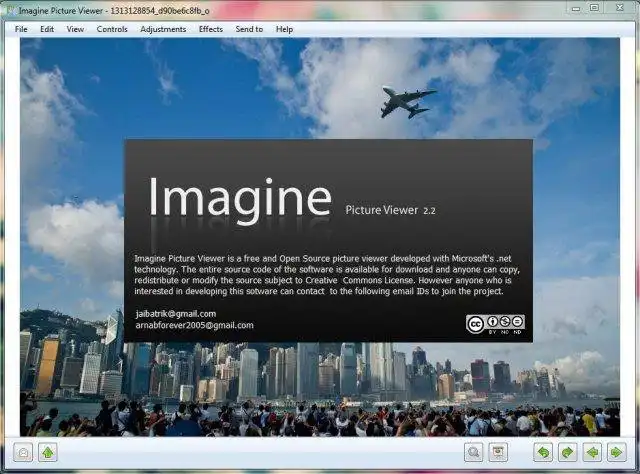
Task: Minimize the Imagine Picture Viewer window
Action: 576,8
